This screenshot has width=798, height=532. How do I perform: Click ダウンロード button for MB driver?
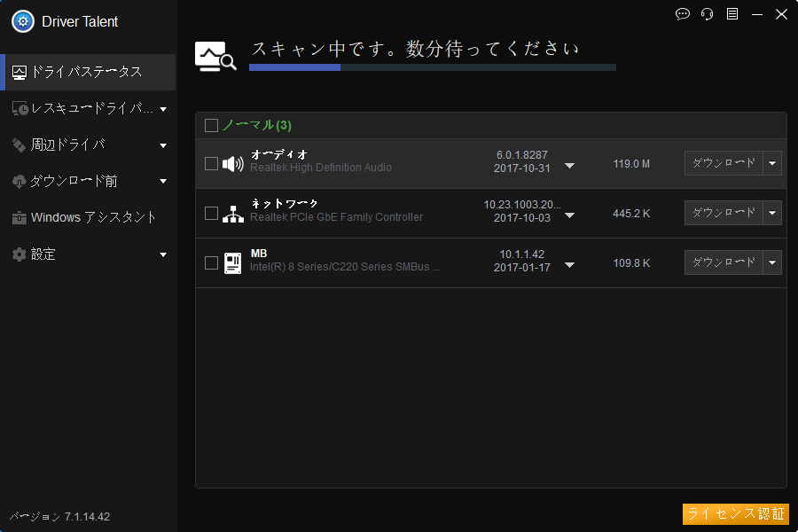[724, 262]
